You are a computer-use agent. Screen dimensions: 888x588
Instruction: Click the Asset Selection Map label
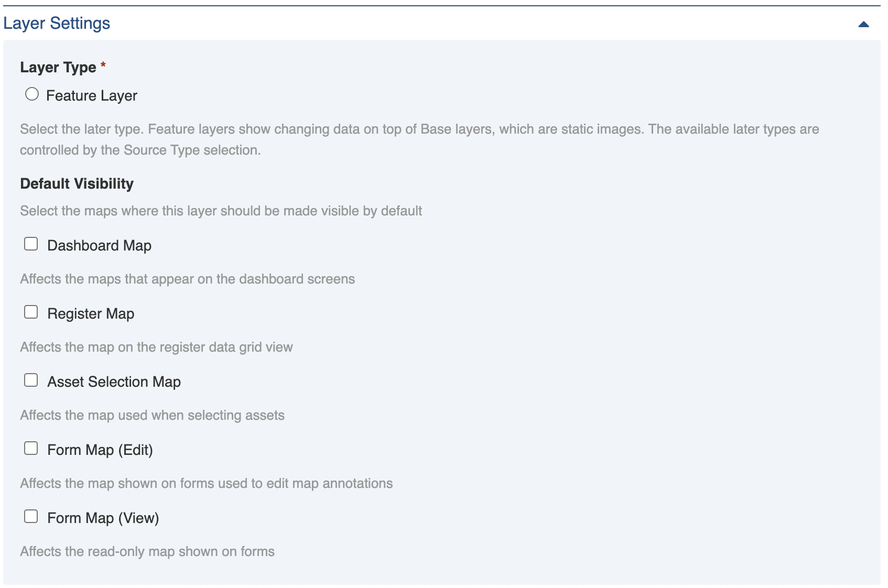114,381
